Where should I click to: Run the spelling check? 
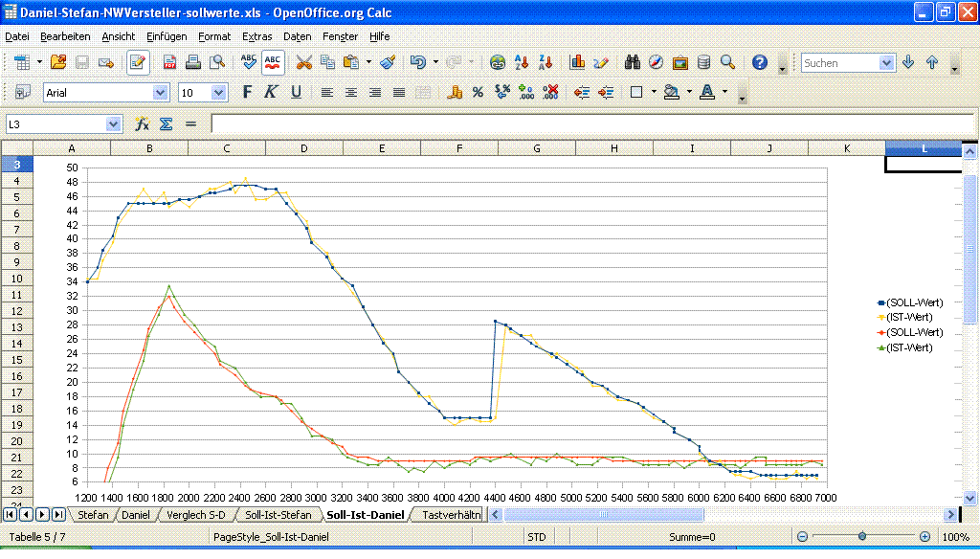pos(248,62)
